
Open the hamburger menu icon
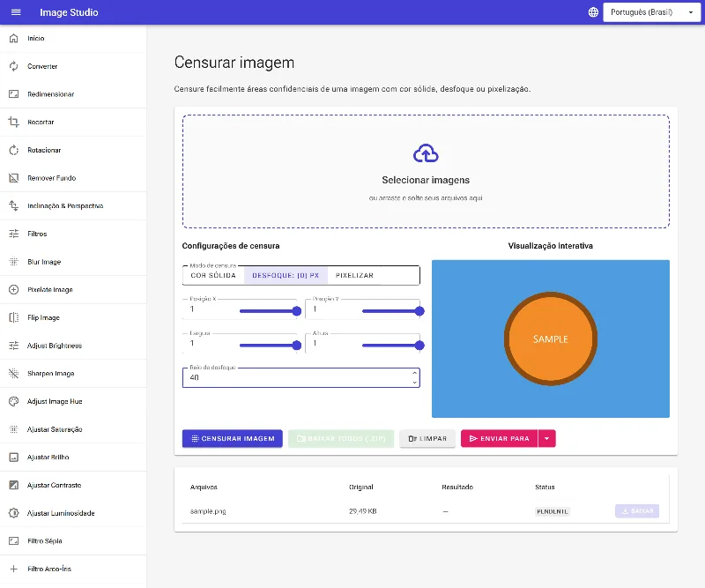click(16, 12)
